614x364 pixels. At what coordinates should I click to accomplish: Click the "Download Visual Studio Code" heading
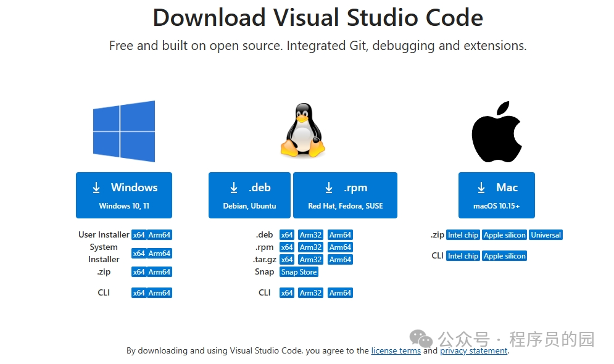tap(318, 18)
